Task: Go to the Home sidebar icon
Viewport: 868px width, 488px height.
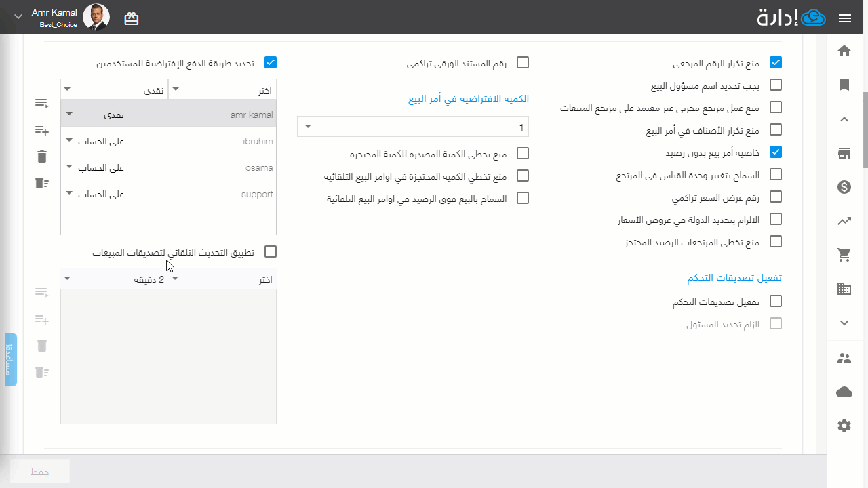Action: (844, 51)
